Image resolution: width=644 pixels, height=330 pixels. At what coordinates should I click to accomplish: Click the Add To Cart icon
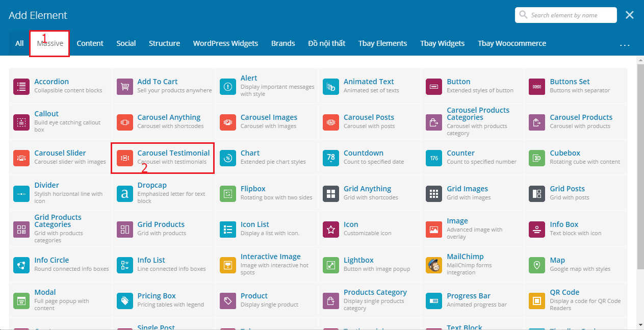tap(124, 87)
